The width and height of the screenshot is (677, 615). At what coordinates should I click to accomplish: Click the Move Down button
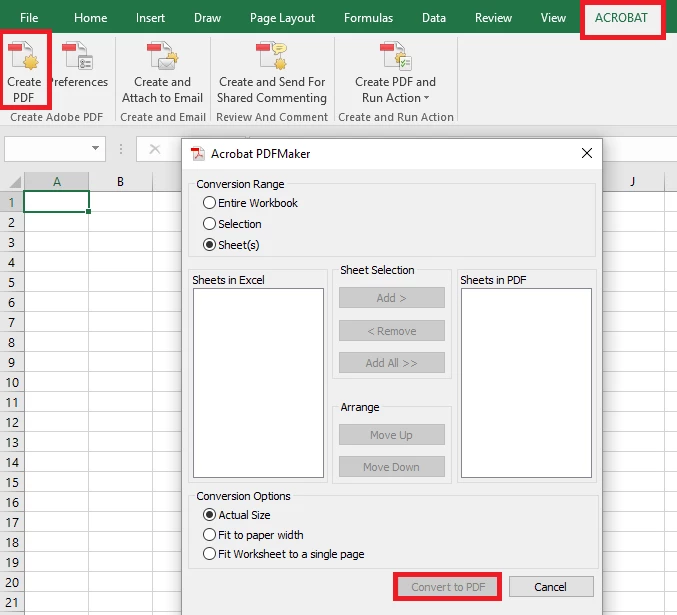392,467
